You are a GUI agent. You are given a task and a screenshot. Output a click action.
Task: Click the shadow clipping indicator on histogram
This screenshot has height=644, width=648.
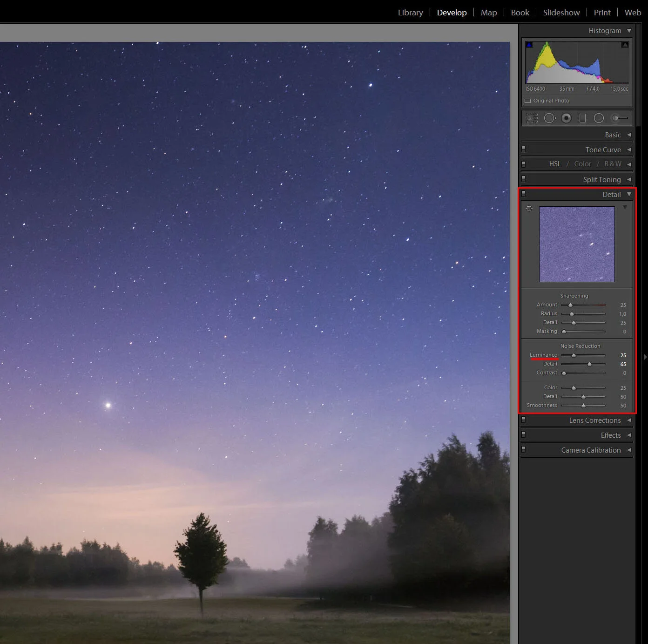click(x=529, y=44)
